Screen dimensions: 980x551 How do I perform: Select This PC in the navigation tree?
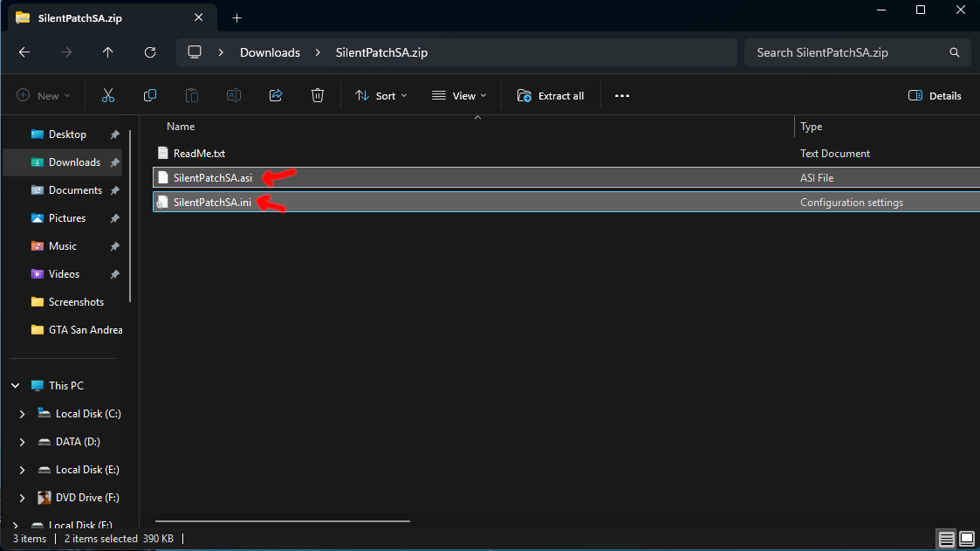coord(65,386)
